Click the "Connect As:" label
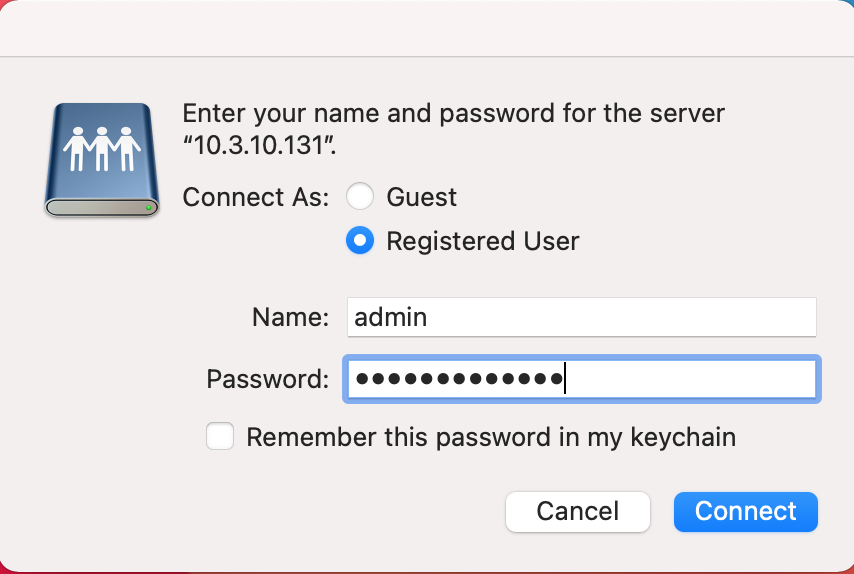 (x=256, y=197)
